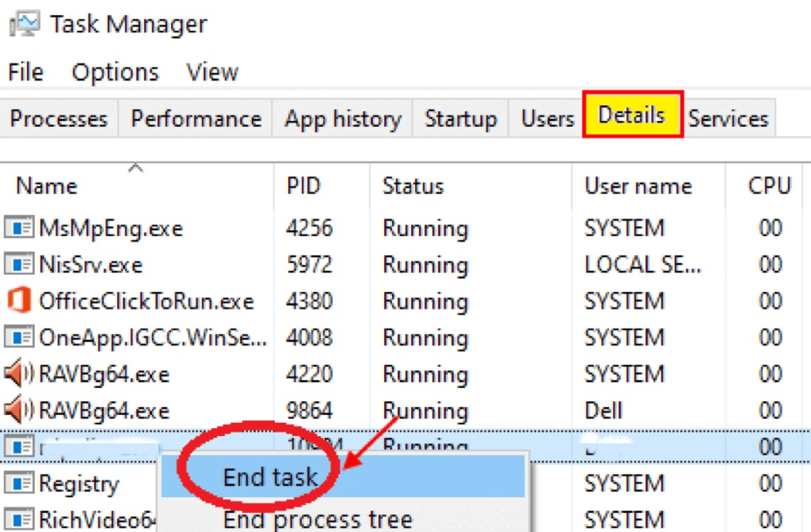Click PID value 4008
Viewport: 811px width, 532px height.
(x=310, y=337)
